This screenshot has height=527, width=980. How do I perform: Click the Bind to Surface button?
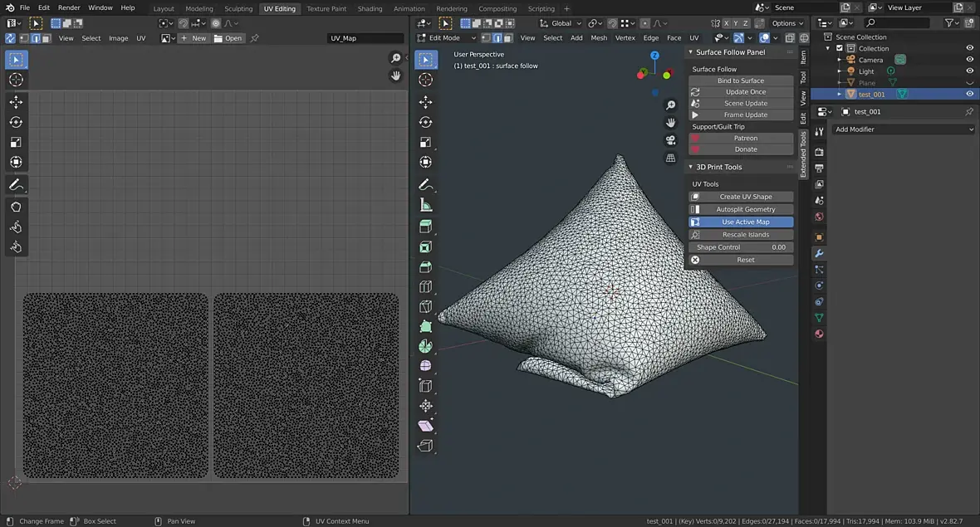pos(741,81)
